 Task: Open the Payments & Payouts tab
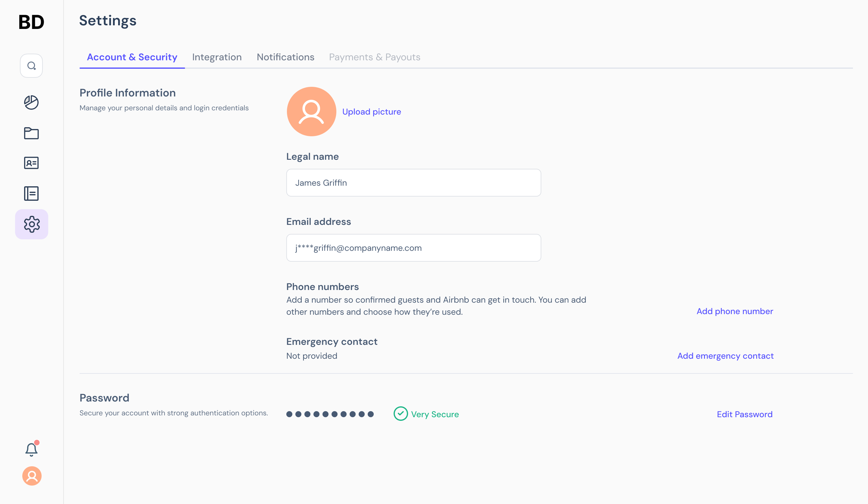click(374, 57)
